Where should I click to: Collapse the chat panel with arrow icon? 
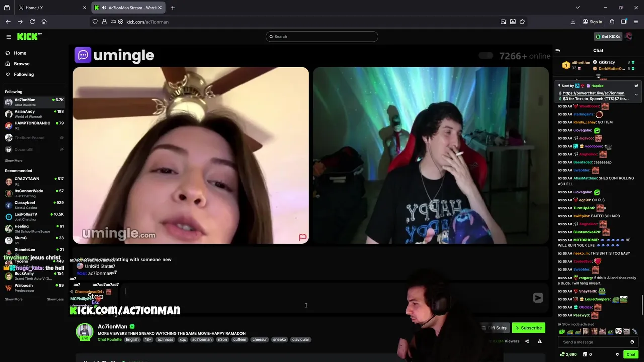click(x=558, y=50)
